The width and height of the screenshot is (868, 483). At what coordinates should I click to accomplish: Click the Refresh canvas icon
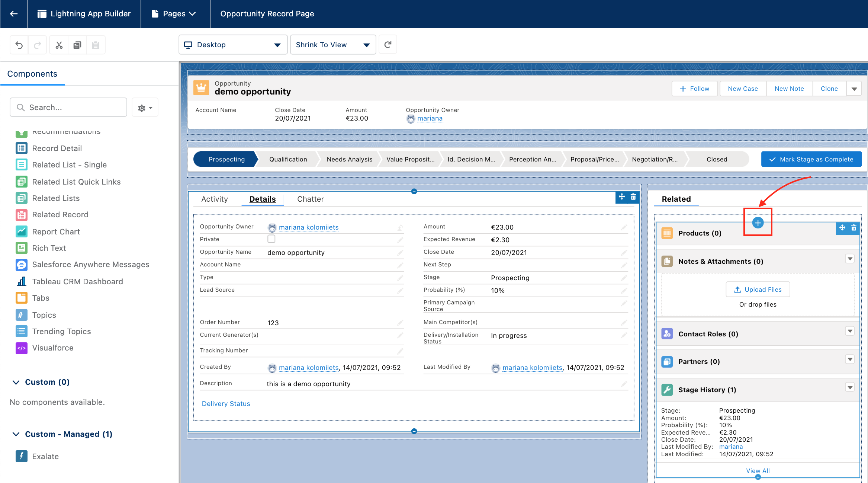coord(388,45)
